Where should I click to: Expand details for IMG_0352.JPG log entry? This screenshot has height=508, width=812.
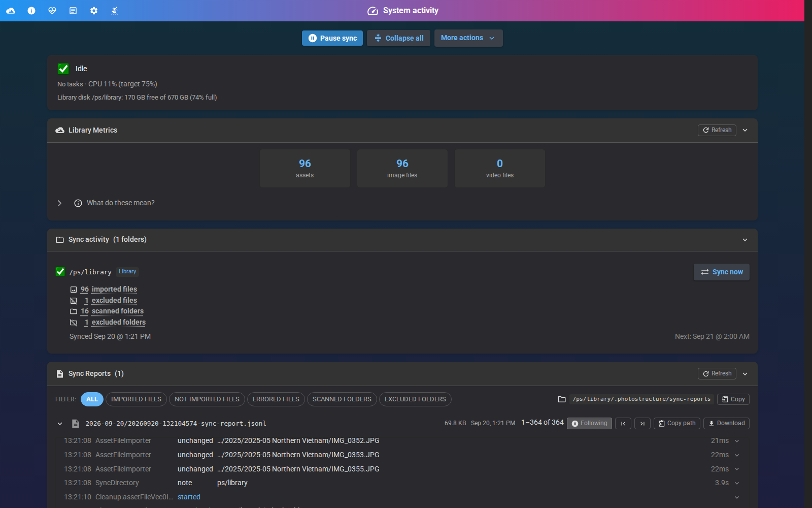(737, 441)
